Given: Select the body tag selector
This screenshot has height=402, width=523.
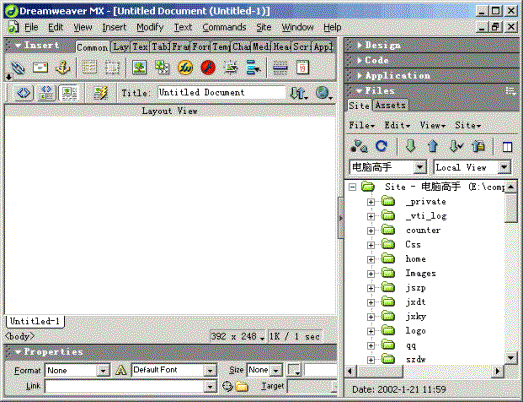Looking at the screenshot, I should [19, 336].
